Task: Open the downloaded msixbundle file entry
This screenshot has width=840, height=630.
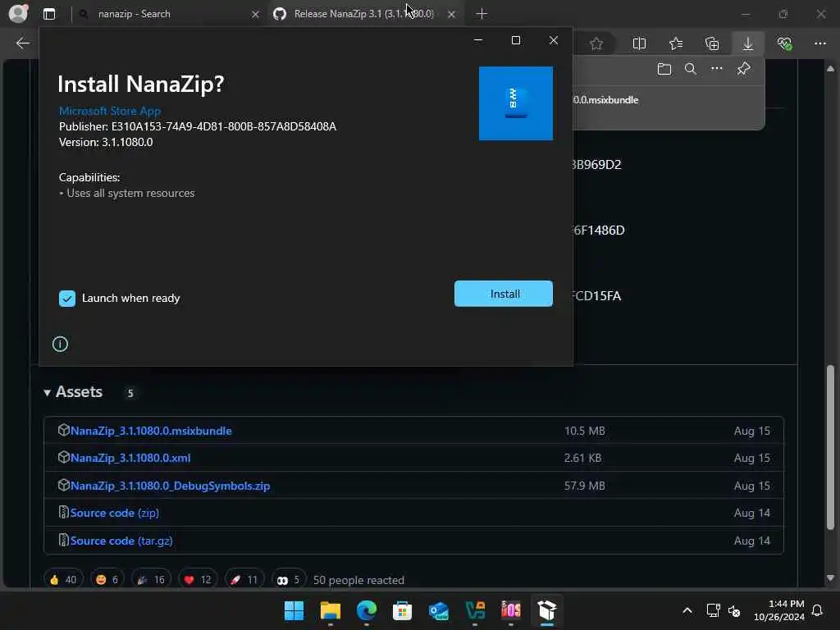Action: coord(605,99)
